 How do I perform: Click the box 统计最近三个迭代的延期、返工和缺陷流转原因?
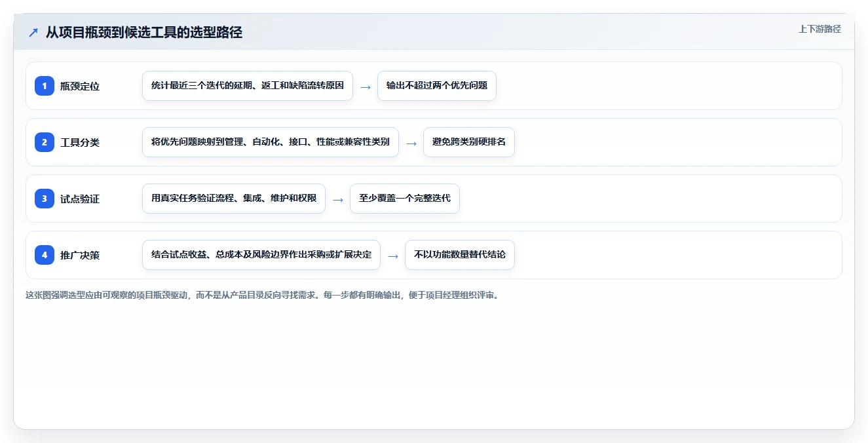pyautogui.click(x=248, y=86)
